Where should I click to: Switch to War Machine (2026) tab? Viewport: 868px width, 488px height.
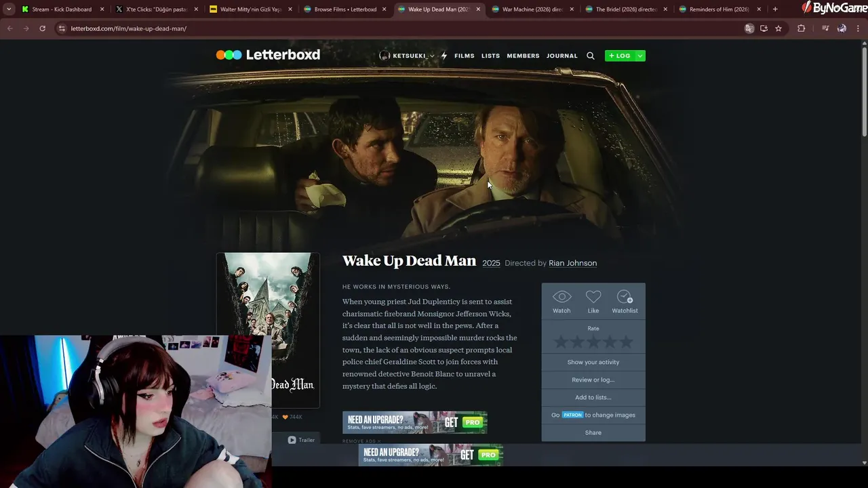pos(531,9)
